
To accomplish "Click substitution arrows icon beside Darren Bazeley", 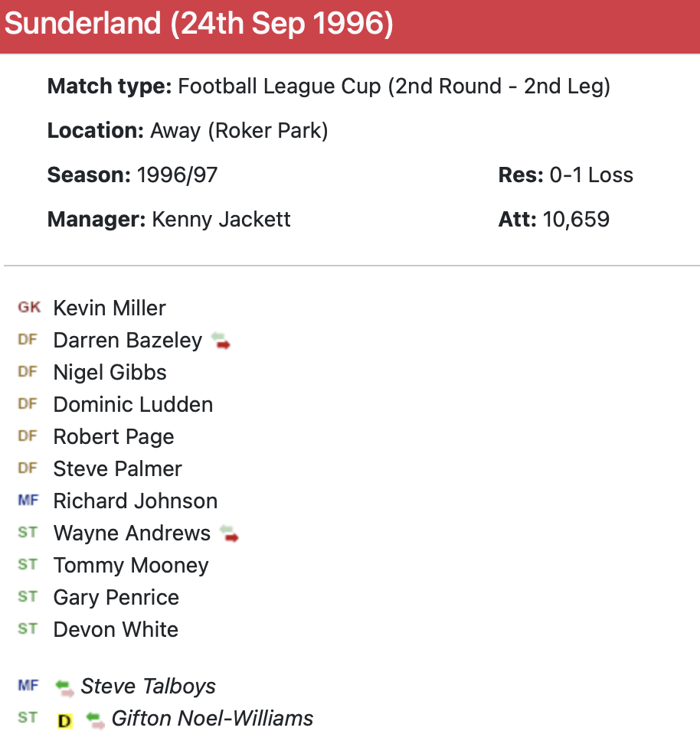I will [221, 341].
